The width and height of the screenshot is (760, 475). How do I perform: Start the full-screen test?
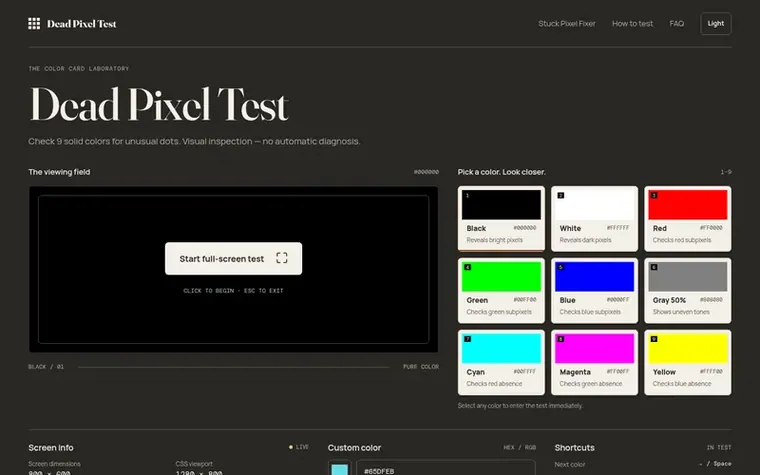pos(233,258)
